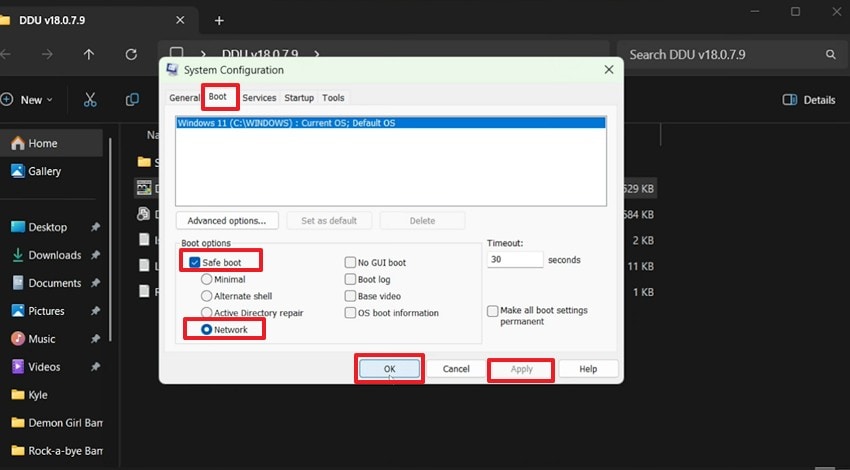Switch to the General tab
The width and height of the screenshot is (850, 470).
[184, 98]
